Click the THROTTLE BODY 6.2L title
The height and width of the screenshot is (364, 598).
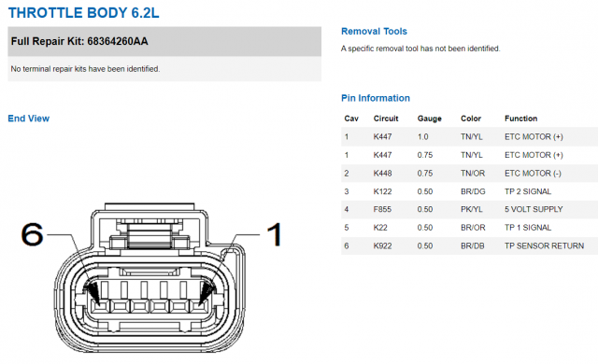(83, 12)
